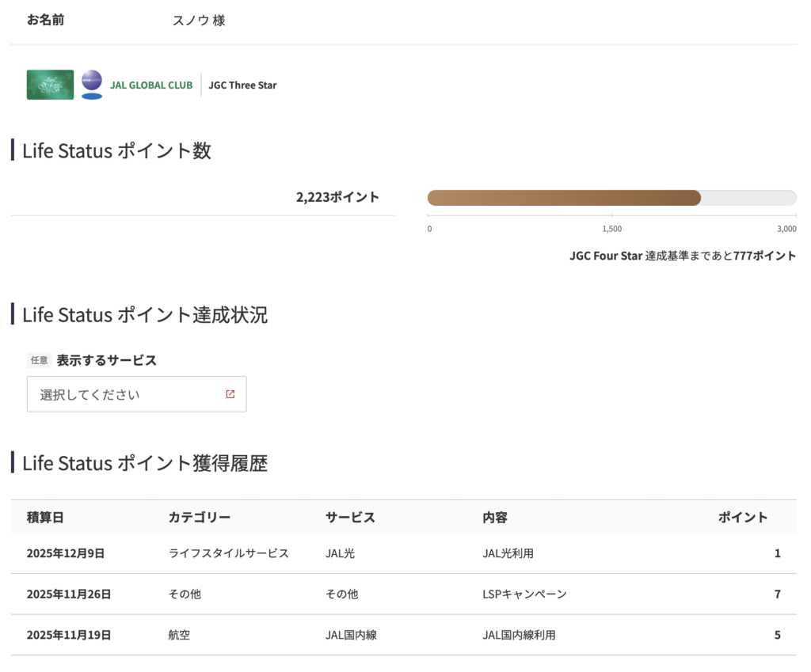Select the 内容 column header
Viewport: 811px width, 672px height.
495,517
